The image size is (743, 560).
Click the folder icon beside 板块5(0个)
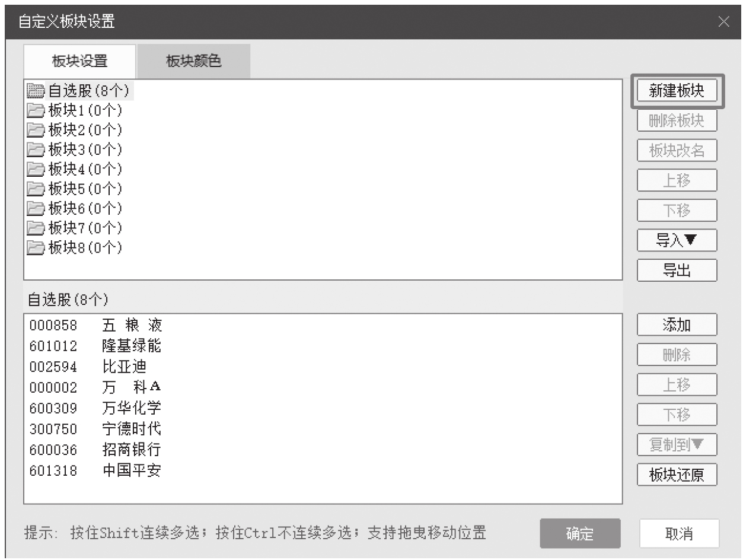point(36,189)
